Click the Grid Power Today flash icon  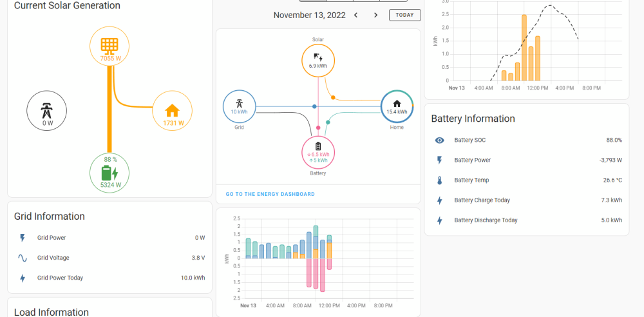[23, 278]
